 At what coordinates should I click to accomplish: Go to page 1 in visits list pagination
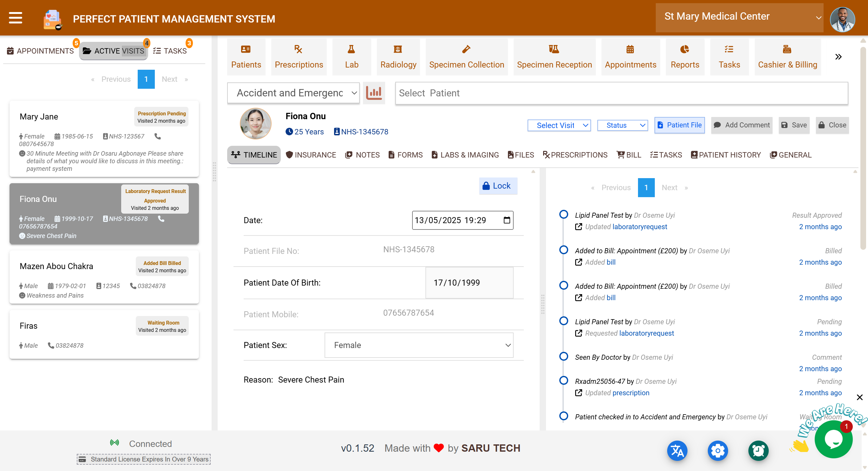click(x=146, y=79)
